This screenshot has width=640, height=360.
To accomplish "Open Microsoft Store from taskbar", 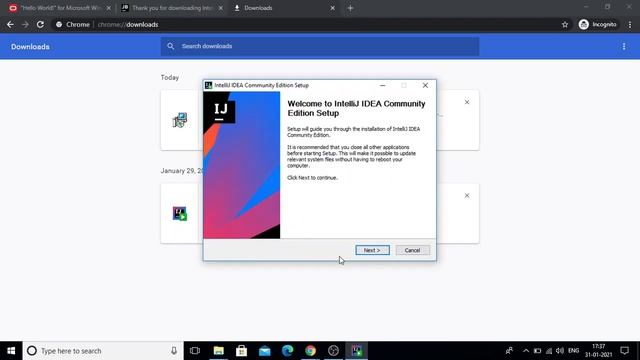I will point(241,351).
